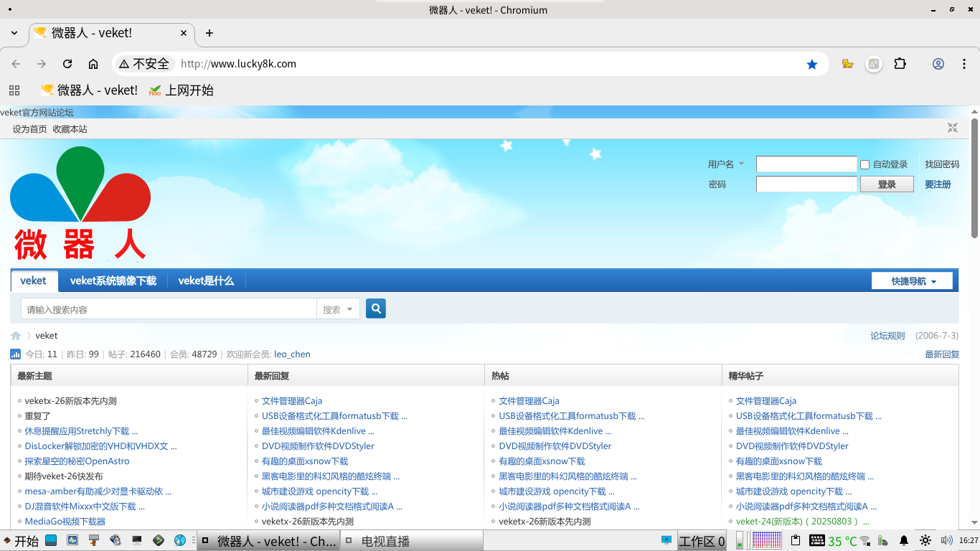Open the 开始 start menu
The width and height of the screenshot is (980, 551).
(20, 541)
